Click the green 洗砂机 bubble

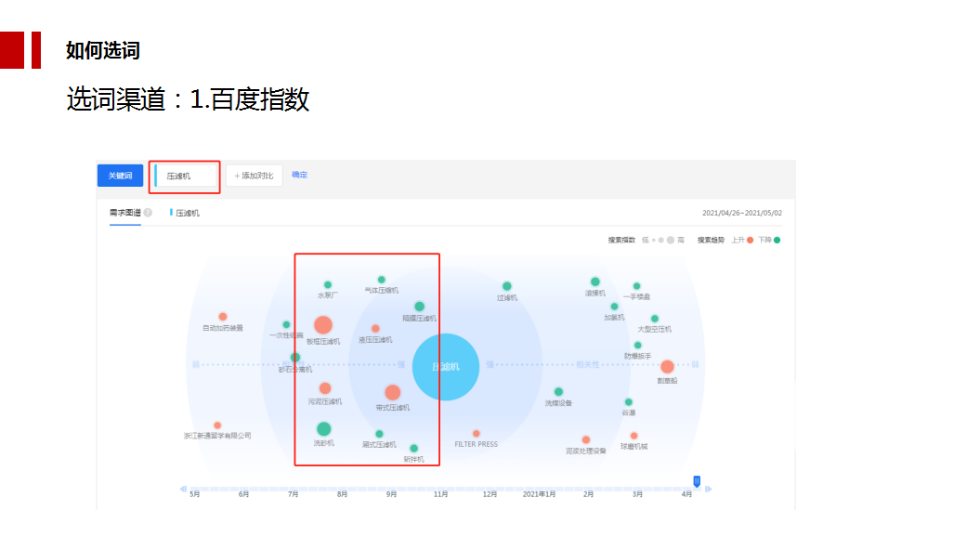(x=323, y=429)
